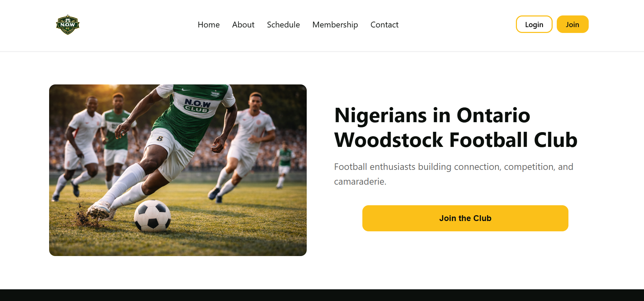The width and height of the screenshot is (644, 301).
Task: Hit the large Join the Club button
Action: [465, 218]
